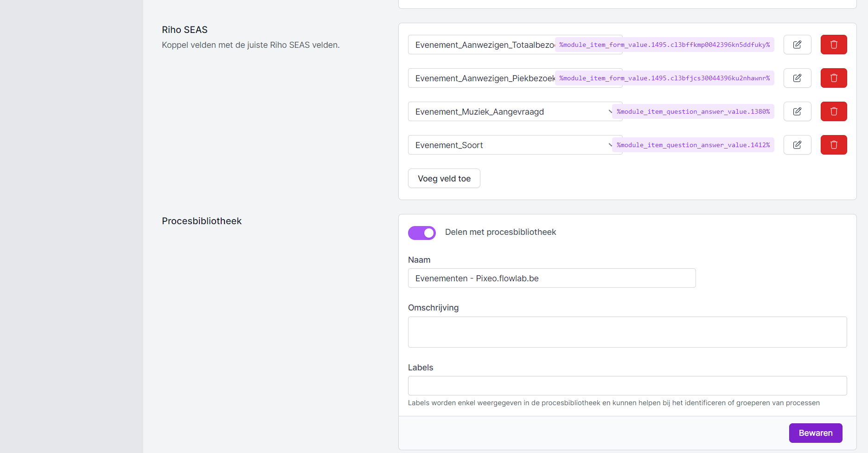Click into the Omschrijving text area
This screenshot has height=453, width=868.
point(627,332)
